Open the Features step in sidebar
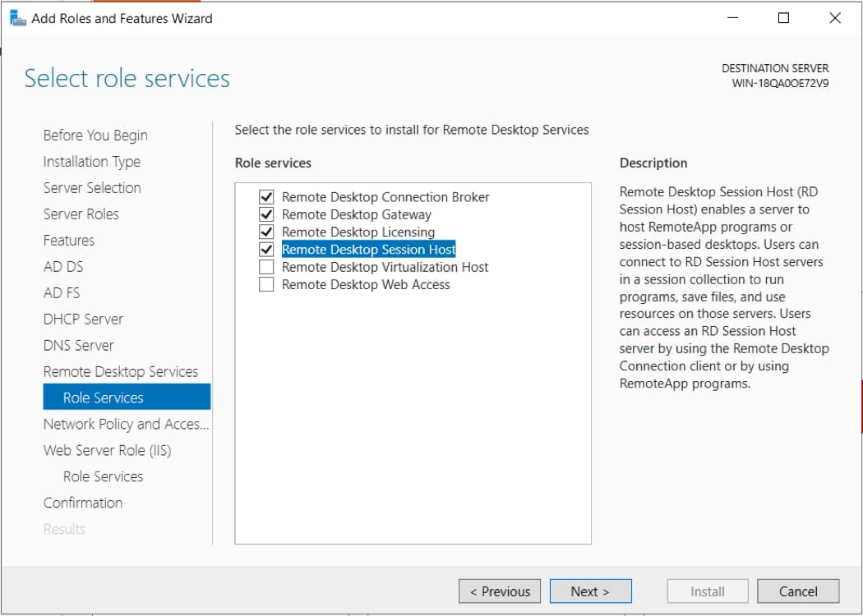The width and height of the screenshot is (863, 616). pos(68,241)
